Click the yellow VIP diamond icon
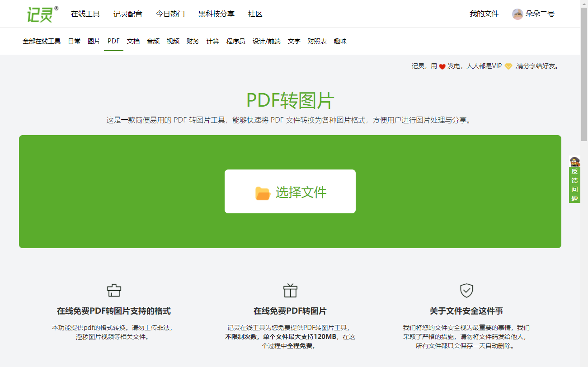The image size is (588, 367). [508, 66]
